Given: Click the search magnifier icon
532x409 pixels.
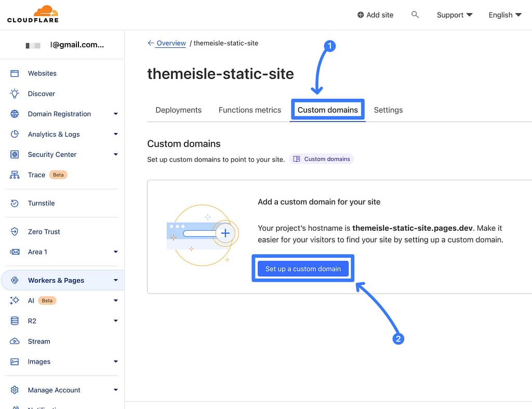Looking at the screenshot, I should (x=415, y=15).
